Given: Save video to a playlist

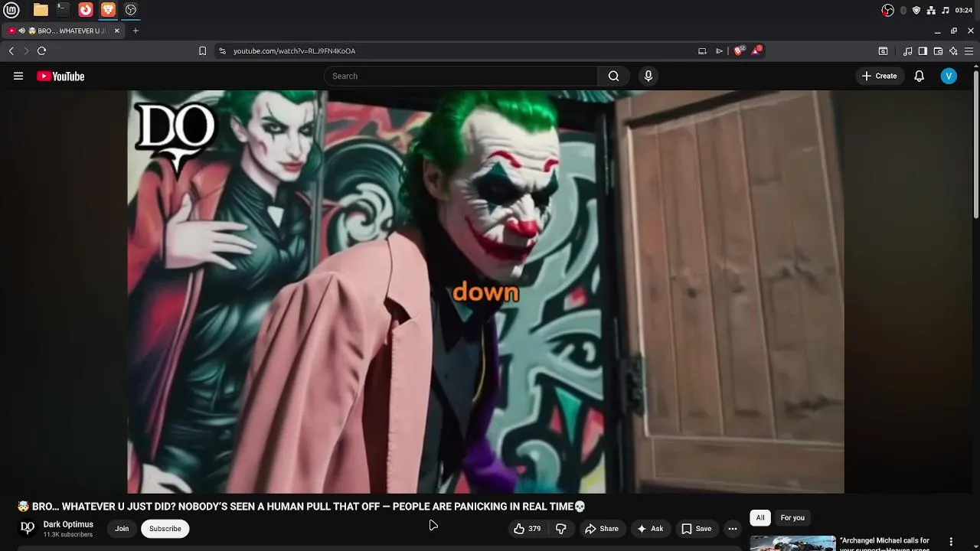Looking at the screenshot, I should click(697, 529).
